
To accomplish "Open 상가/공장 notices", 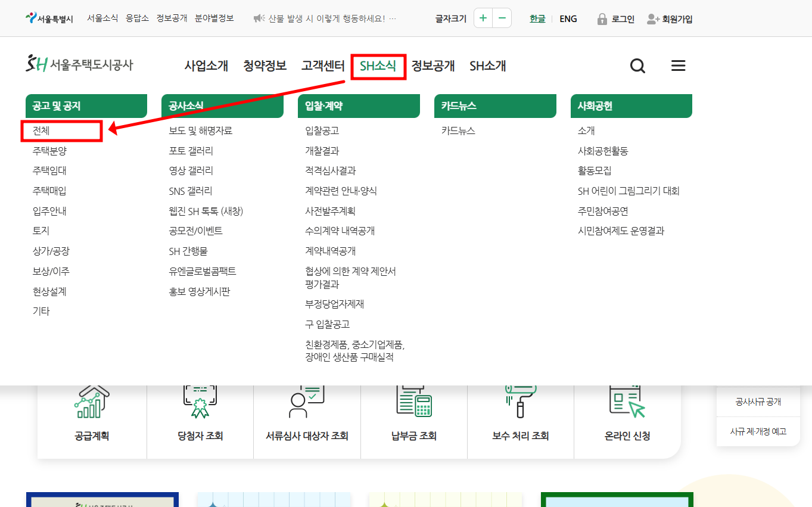I will 51,251.
